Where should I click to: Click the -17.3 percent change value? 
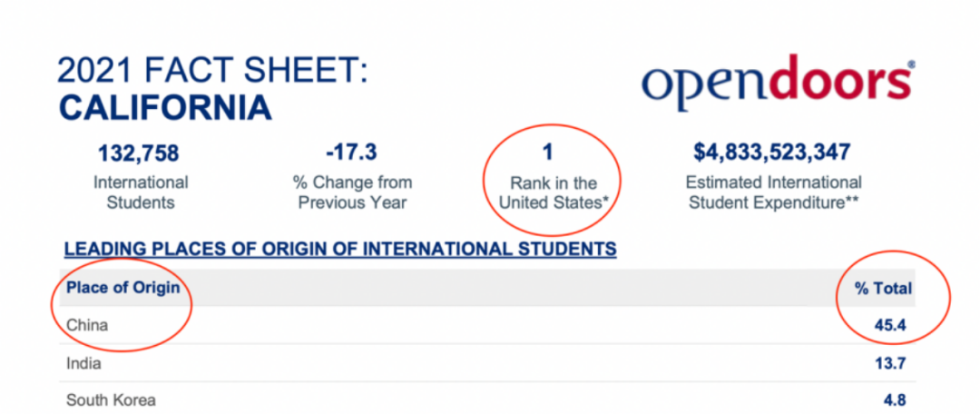[352, 152]
